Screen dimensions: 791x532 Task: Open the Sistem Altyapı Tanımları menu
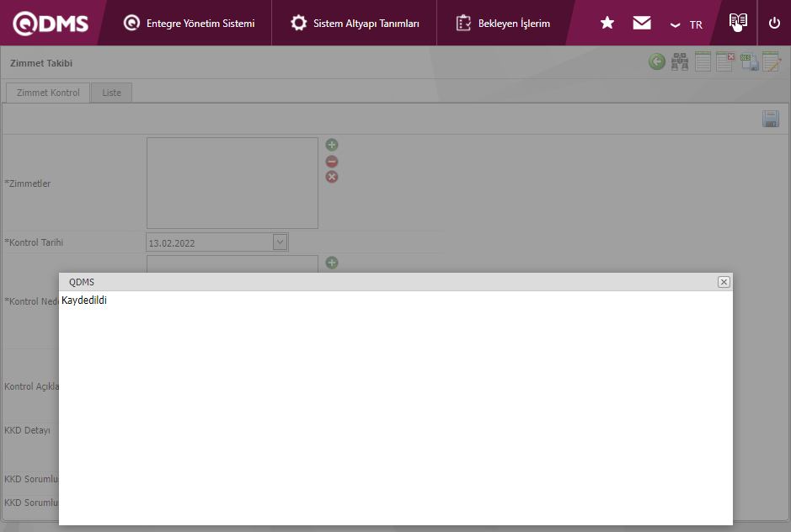point(355,24)
